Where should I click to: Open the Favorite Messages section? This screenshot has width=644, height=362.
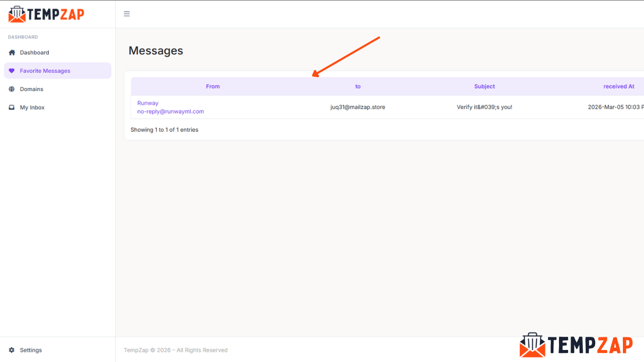click(45, 70)
